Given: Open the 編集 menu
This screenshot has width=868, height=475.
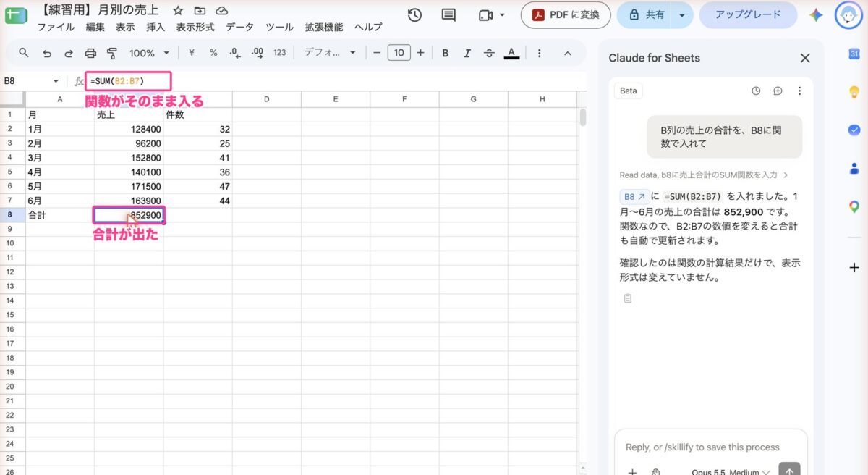Looking at the screenshot, I should [95, 27].
